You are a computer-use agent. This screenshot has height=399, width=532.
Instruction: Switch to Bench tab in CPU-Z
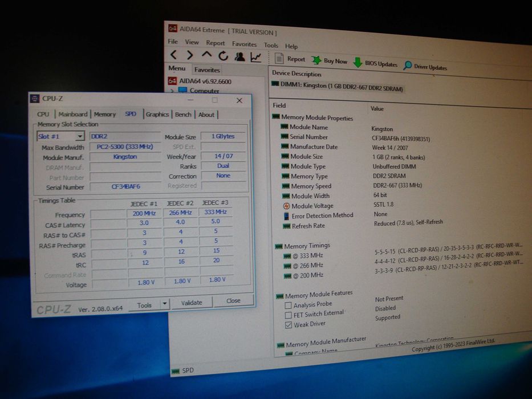click(x=183, y=115)
